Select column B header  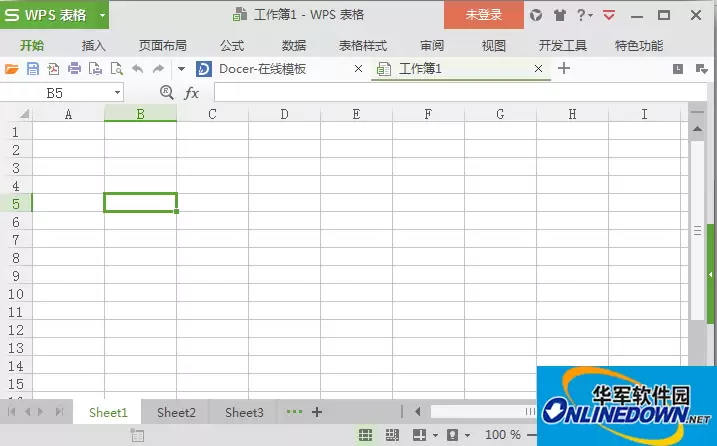[x=140, y=113]
